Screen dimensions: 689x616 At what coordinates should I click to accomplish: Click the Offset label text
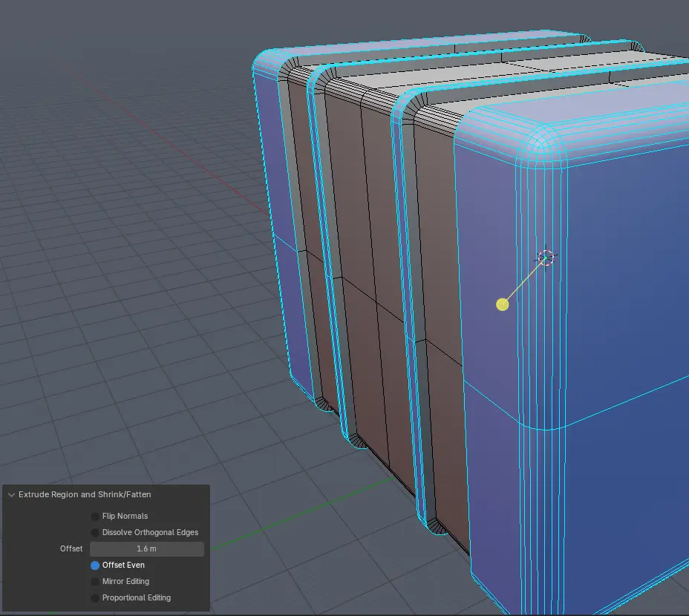point(71,548)
